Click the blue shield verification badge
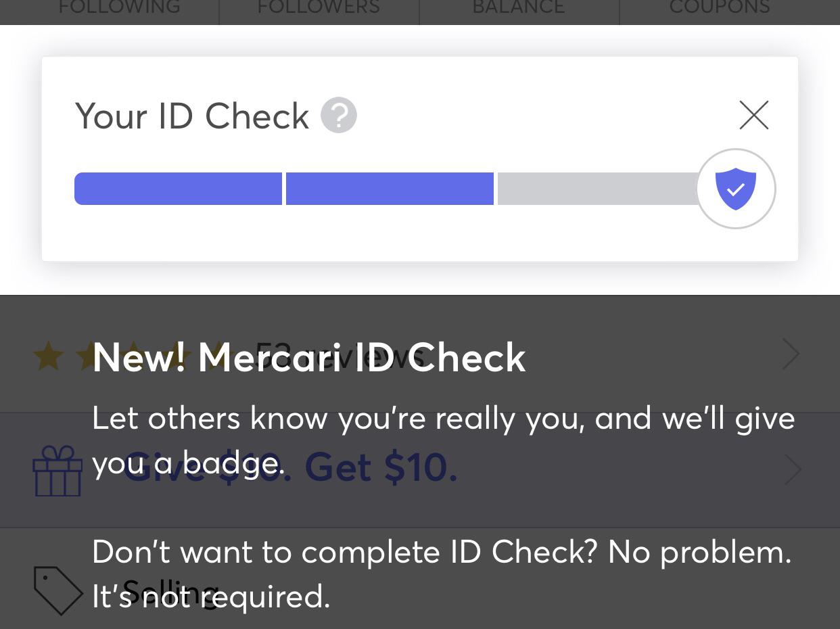Image resolution: width=840 pixels, height=629 pixels. (735, 188)
